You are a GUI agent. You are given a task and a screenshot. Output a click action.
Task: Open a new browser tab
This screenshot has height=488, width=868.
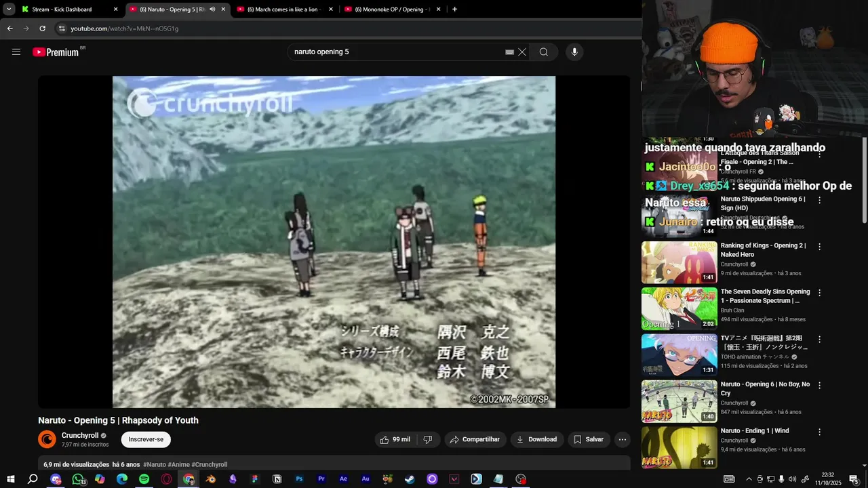[454, 9]
